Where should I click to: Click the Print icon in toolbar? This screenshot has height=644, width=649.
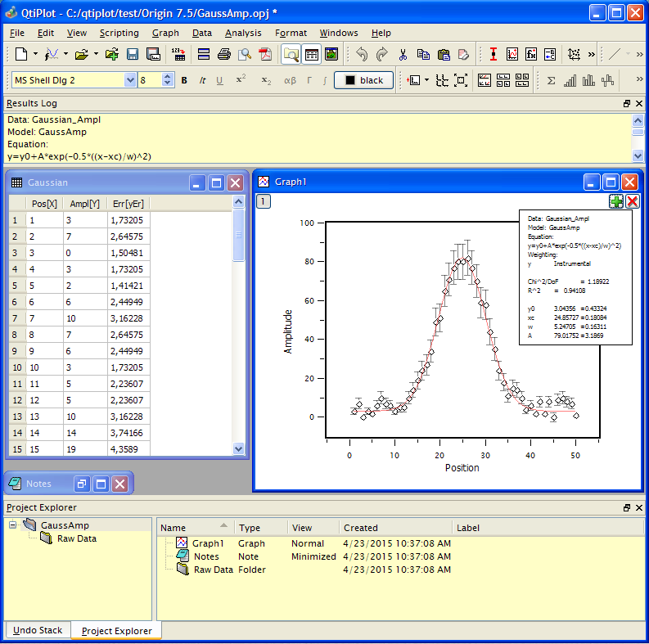(223, 55)
